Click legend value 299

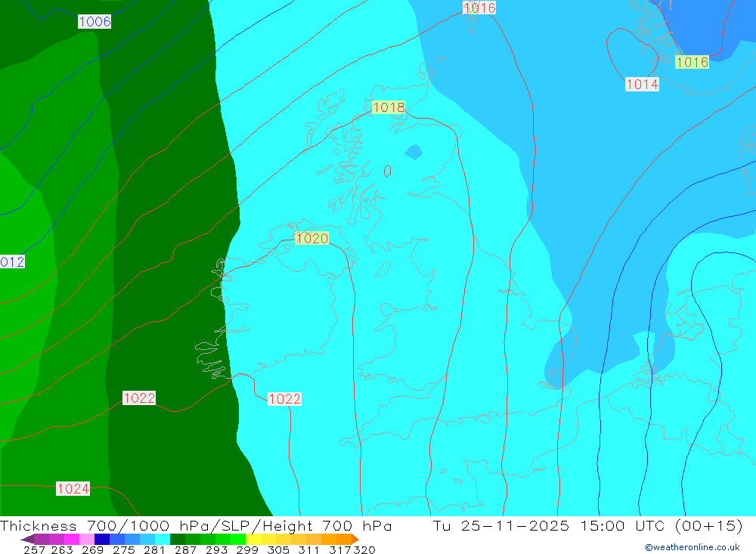tap(247, 550)
